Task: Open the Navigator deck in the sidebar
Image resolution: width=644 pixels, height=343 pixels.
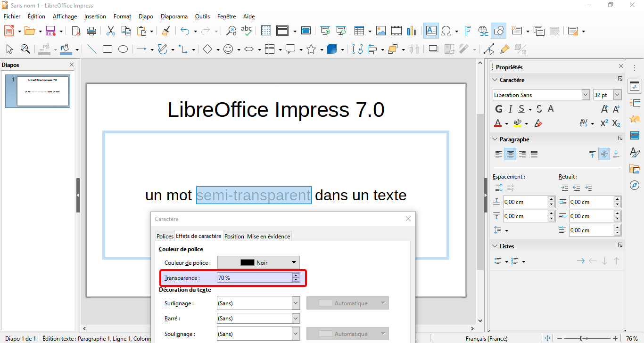Action: 635,185
